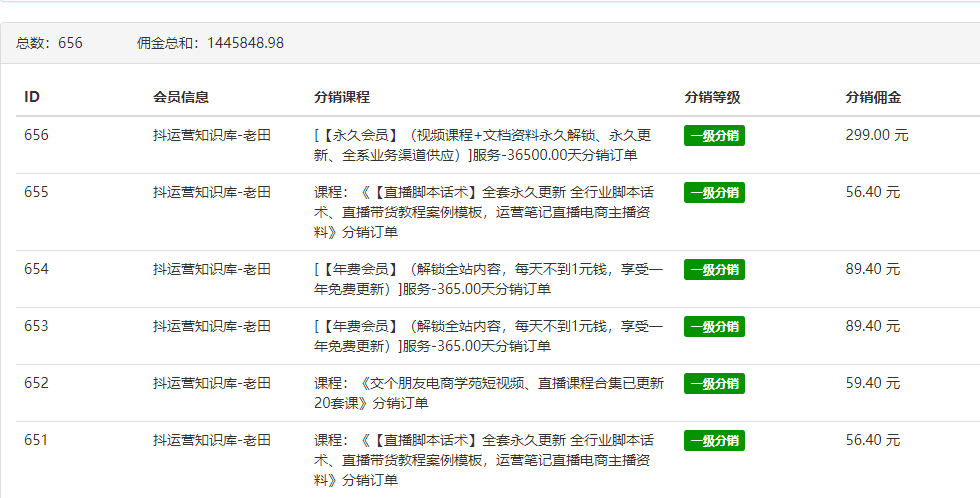Screen dimensions: 980x498
Task: Click member name in row 652
Action: 212,382
